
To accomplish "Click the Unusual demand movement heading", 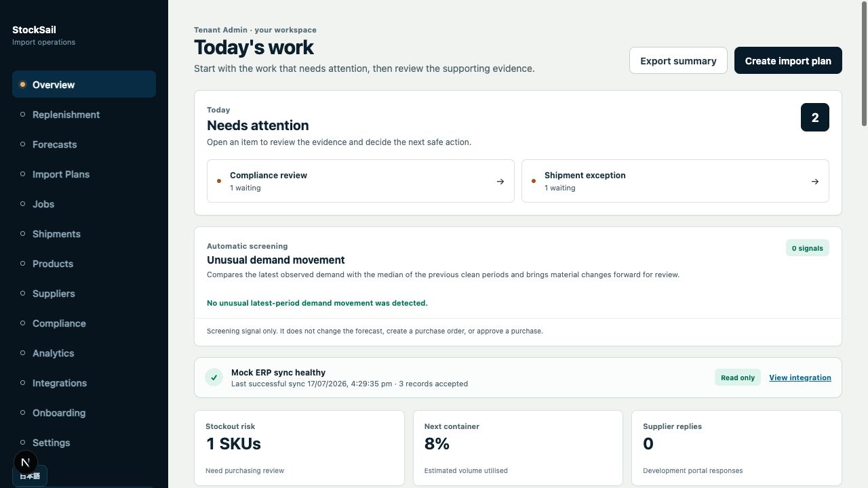I will point(275,260).
